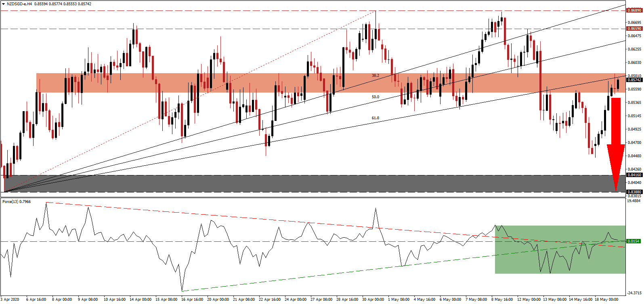
Task: Click the 3 Apr 2020 date label
Action: click(x=10, y=300)
